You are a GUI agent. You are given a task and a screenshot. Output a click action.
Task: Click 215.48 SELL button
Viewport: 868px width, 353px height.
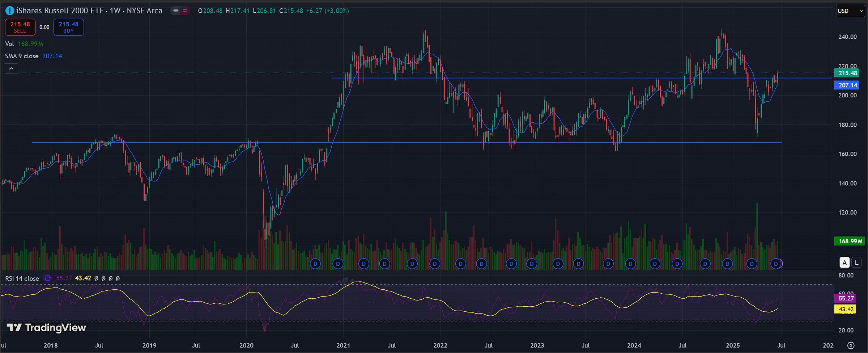click(x=20, y=27)
